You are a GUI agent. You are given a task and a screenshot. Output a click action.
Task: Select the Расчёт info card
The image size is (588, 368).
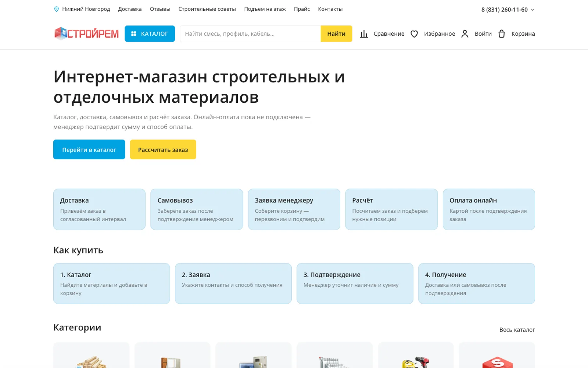pos(391,209)
